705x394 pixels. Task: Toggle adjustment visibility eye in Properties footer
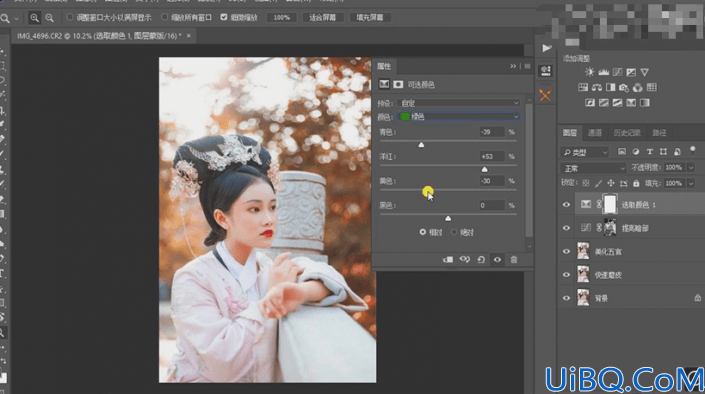[x=497, y=260]
